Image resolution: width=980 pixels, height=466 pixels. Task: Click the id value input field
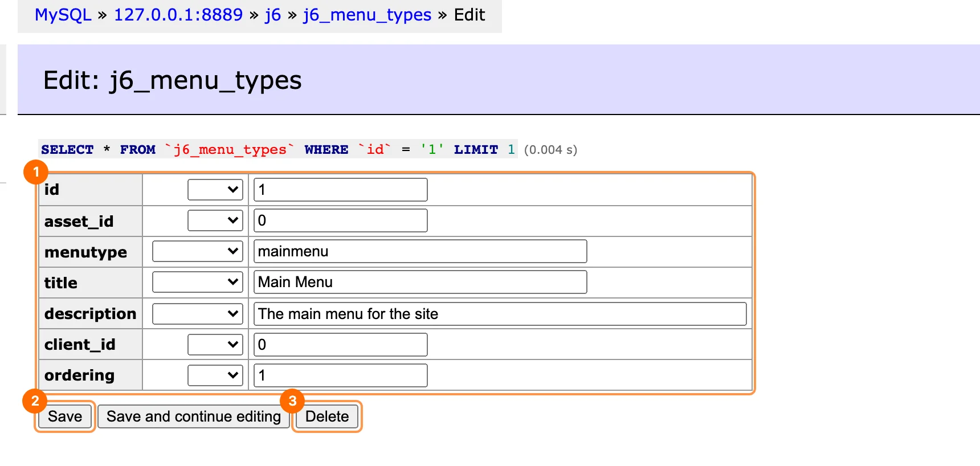341,190
